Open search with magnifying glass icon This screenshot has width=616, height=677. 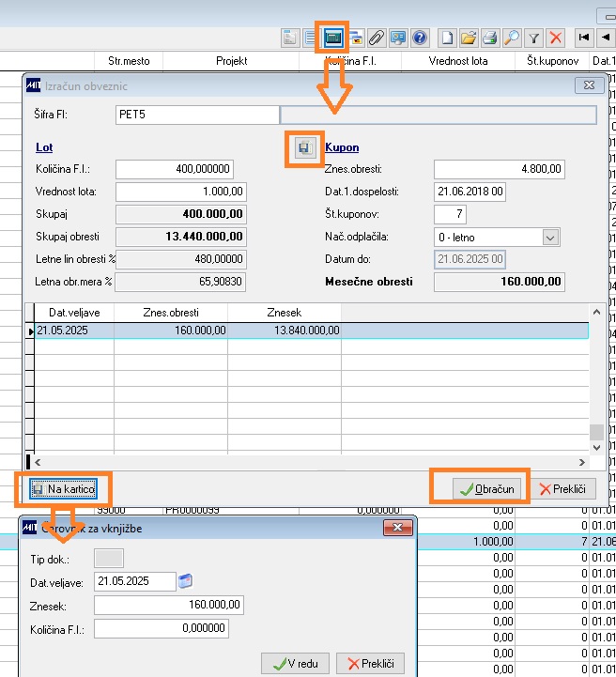pyautogui.click(x=512, y=38)
